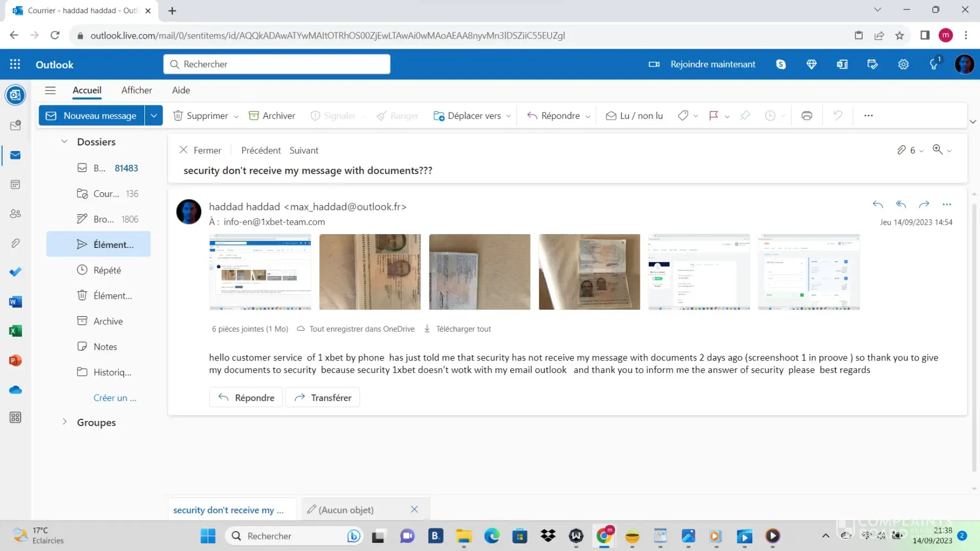Expand the Groupes section
980x551 pixels.
[64, 422]
